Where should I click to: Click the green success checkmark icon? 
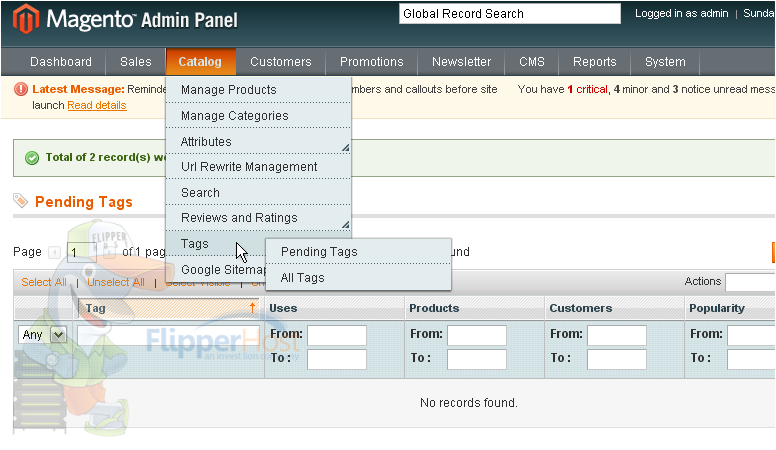32,158
